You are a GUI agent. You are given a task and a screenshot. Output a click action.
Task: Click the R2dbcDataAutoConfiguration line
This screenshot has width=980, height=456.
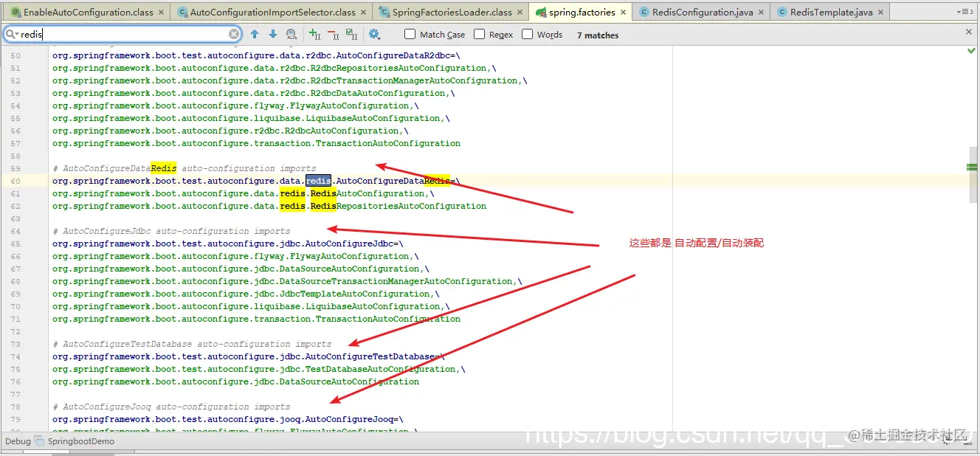[x=254, y=93]
